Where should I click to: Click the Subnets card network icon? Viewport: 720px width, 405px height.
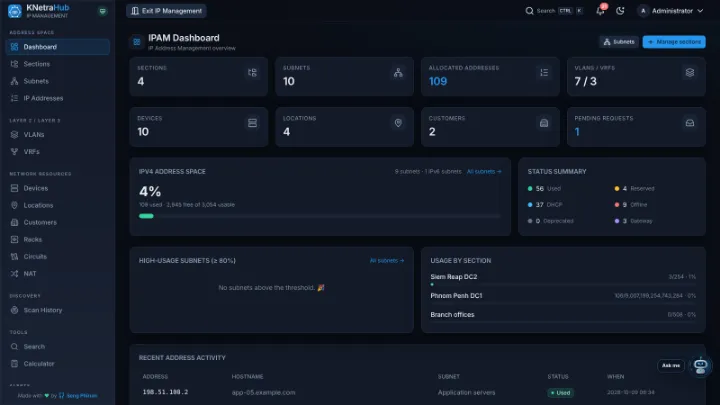398,73
